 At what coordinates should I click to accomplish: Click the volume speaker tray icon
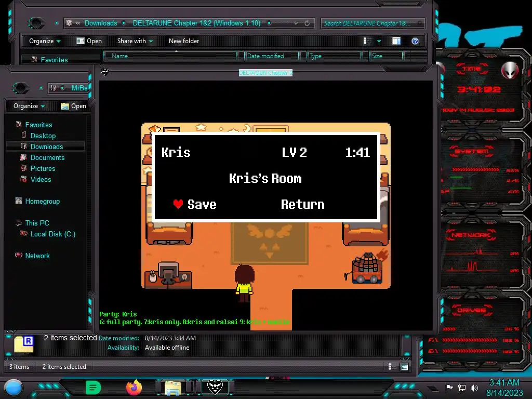(474, 388)
